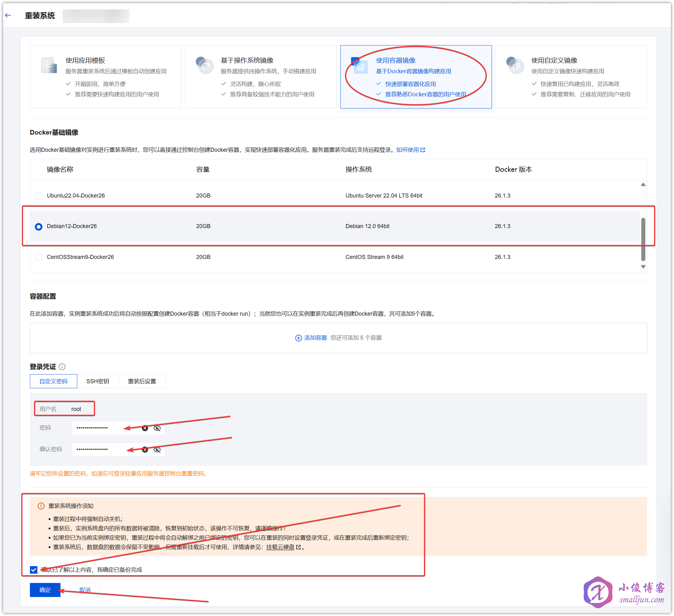The image size is (674, 616).
Task: Clear the 确认密码 field with the X icon
Action: point(145,449)
